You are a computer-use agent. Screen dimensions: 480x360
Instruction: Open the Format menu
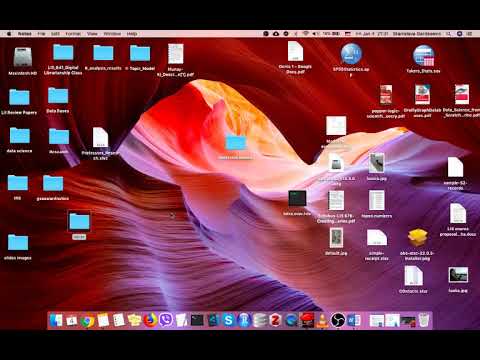73,34
